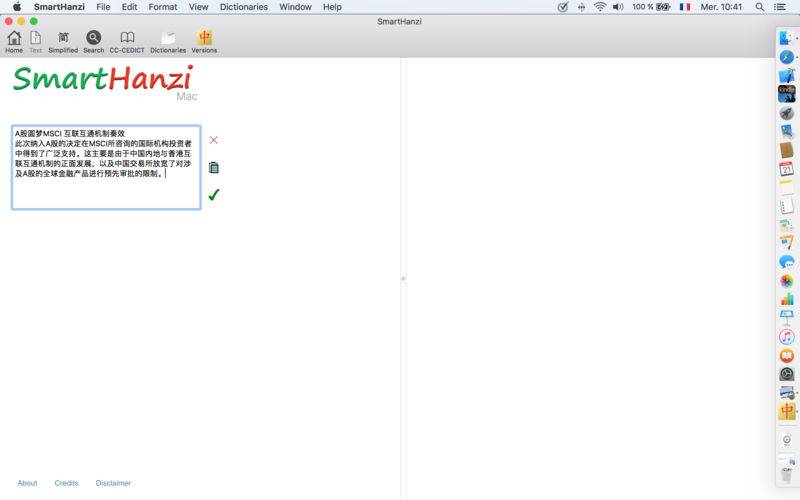The width and height of the screenshot is (800, 500).
Task: Open the Text toolbar button
Action: coord(35,42)
